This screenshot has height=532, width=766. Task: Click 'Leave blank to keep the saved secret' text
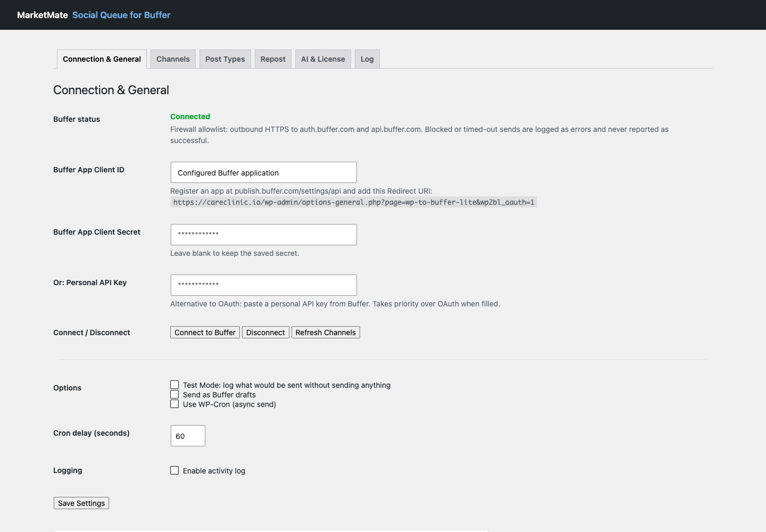(235, 253)
